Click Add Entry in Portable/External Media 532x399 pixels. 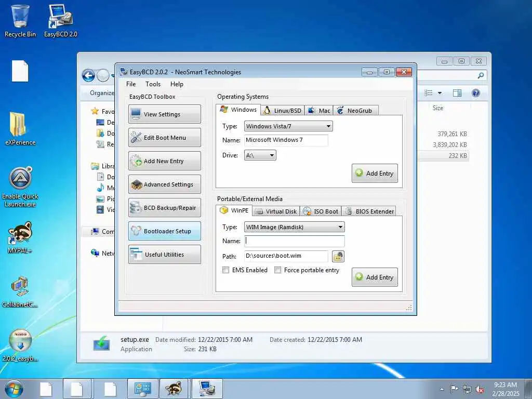tap(375, 277)
